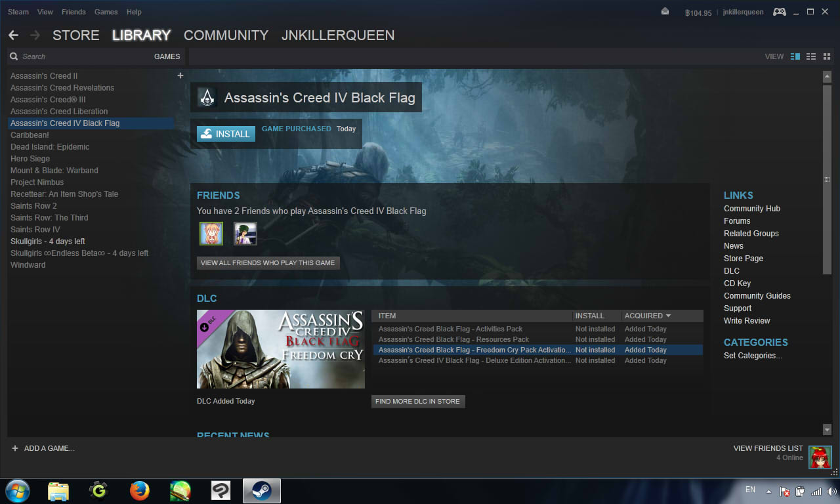The image size is (840, 504).
Task: Open the green G gear taskbar app
Action: coord(98,491)
